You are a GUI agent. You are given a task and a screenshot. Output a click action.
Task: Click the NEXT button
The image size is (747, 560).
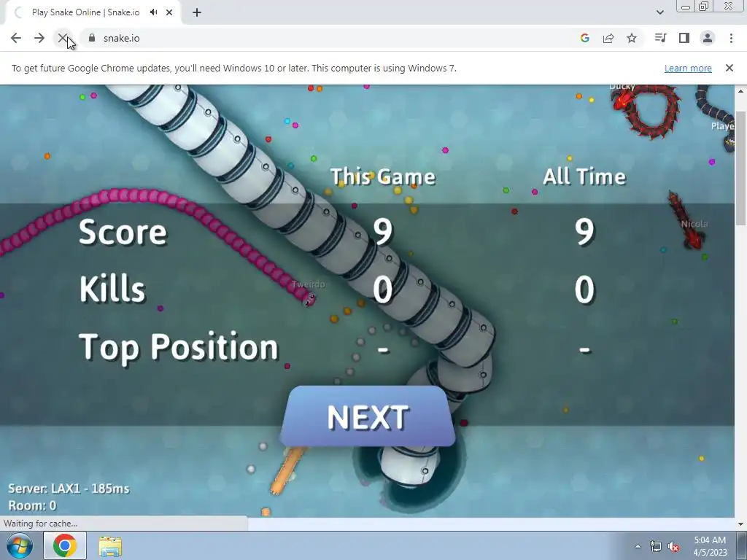(368, 416)
